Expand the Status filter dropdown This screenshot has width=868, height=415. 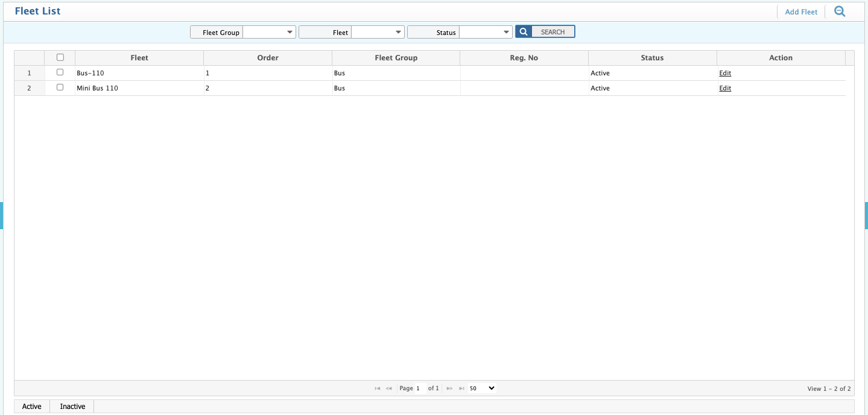point(486,32)
